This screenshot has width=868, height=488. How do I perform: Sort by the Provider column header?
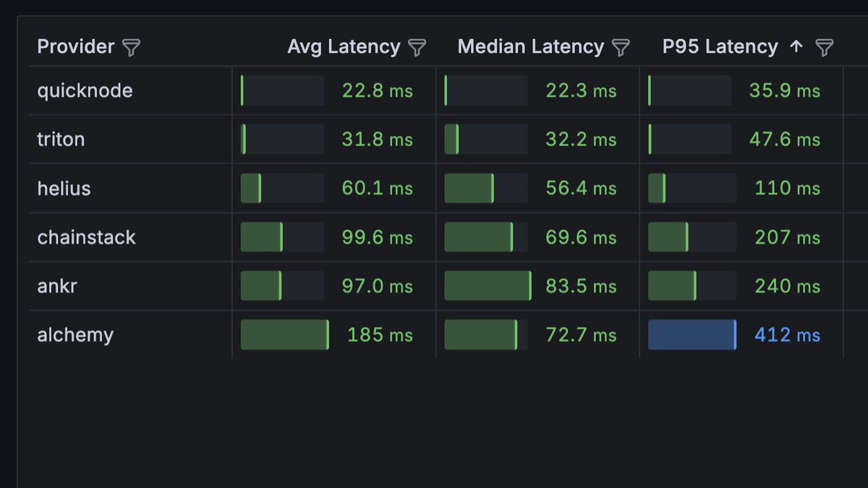(76, 47)
